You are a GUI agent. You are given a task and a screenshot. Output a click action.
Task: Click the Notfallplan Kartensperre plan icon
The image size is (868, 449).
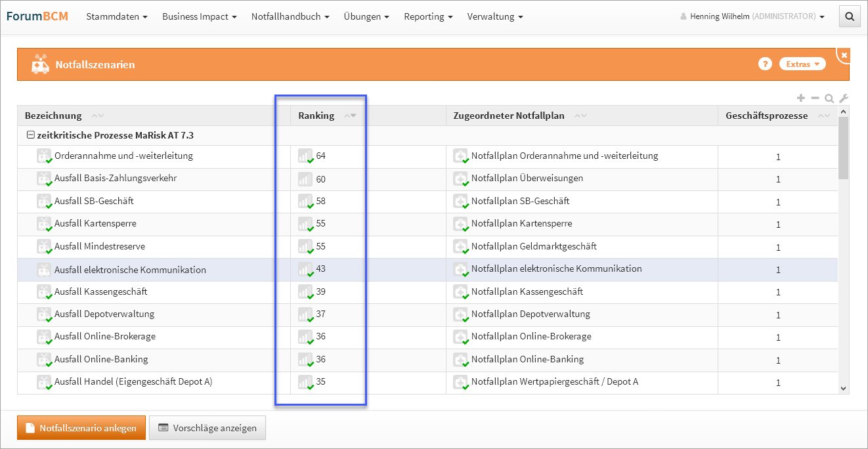(460, 224)
